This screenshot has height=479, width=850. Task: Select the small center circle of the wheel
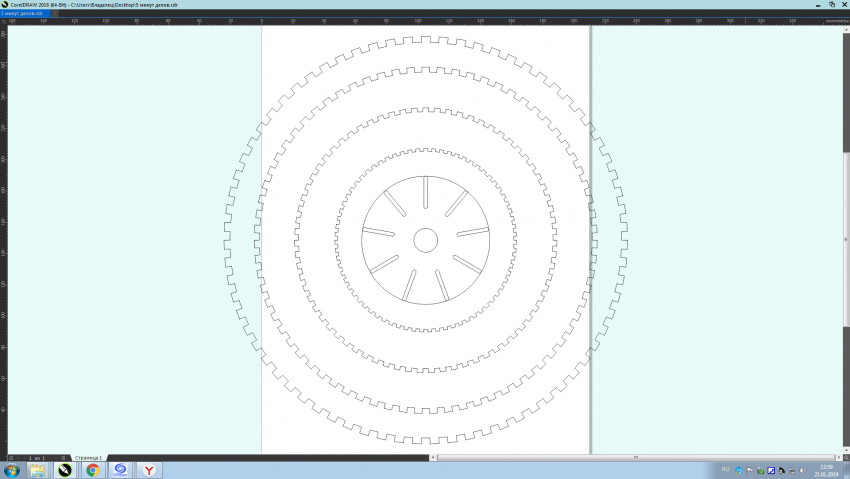[x=425, y=240]
